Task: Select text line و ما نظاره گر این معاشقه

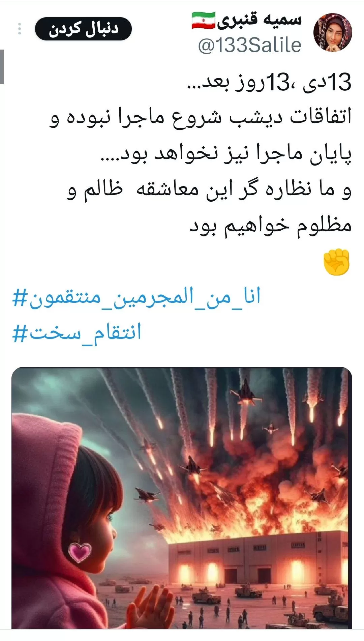Action: tap(209, 190)
